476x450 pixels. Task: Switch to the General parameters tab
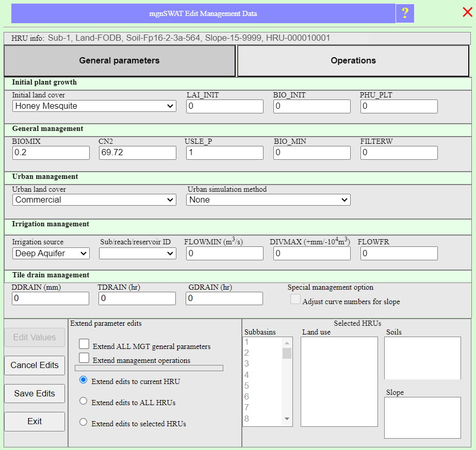[120, 61]
